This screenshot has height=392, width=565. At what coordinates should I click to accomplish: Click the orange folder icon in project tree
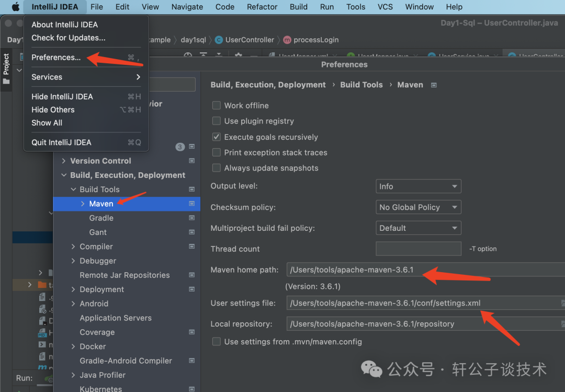(x=42, y=285)
